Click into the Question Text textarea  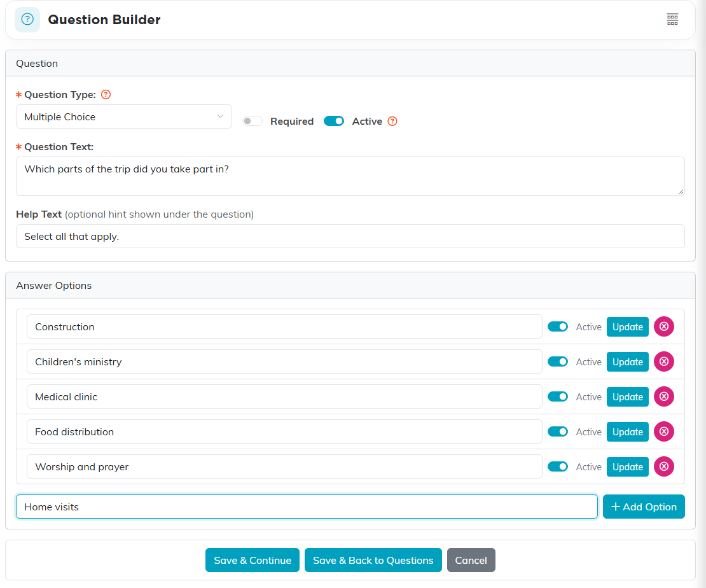pos(350,176)
